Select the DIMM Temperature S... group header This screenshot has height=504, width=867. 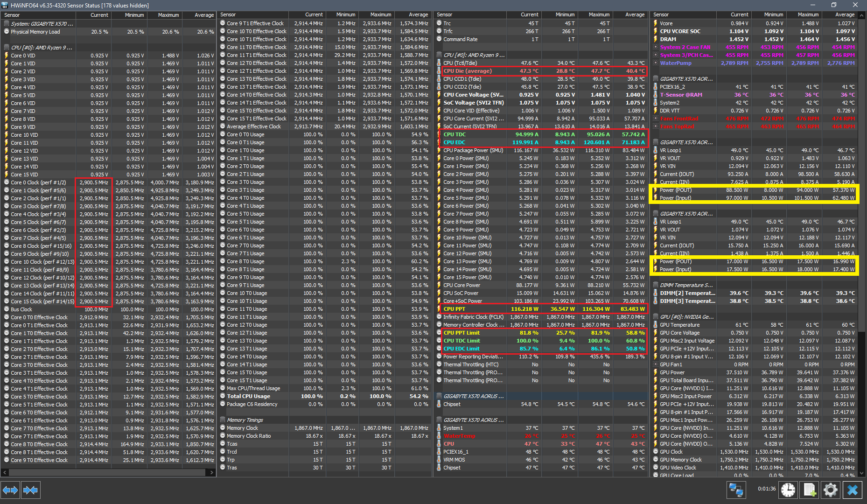point(686,285)
